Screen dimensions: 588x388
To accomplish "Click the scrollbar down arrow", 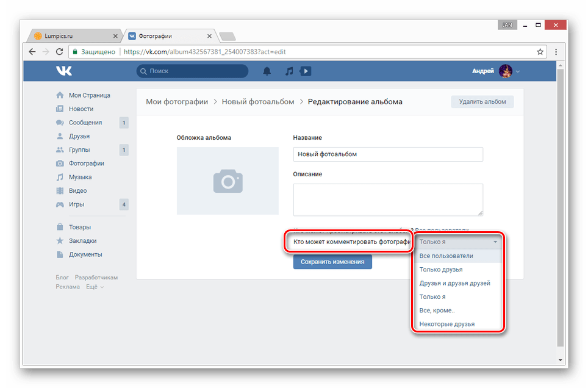I will (561, 360).
